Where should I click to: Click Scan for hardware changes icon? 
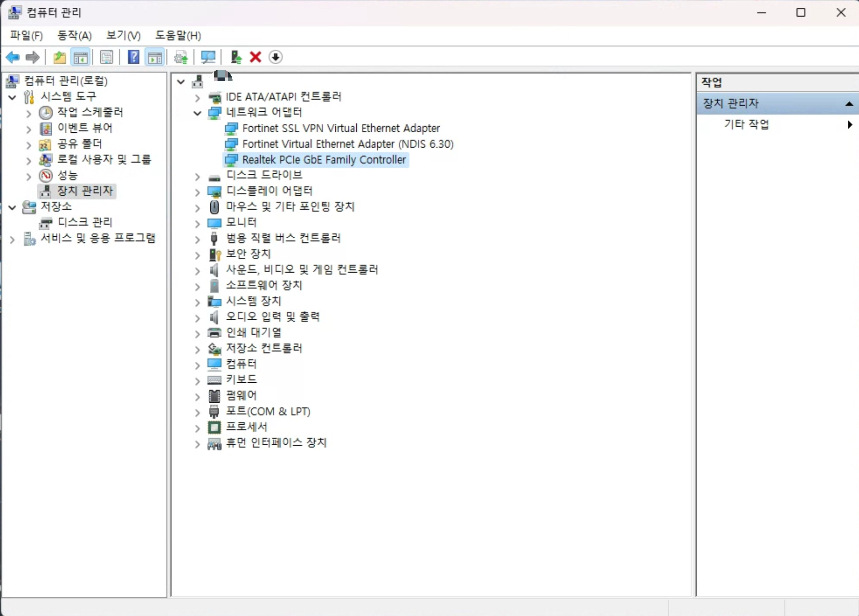[208, 57]
